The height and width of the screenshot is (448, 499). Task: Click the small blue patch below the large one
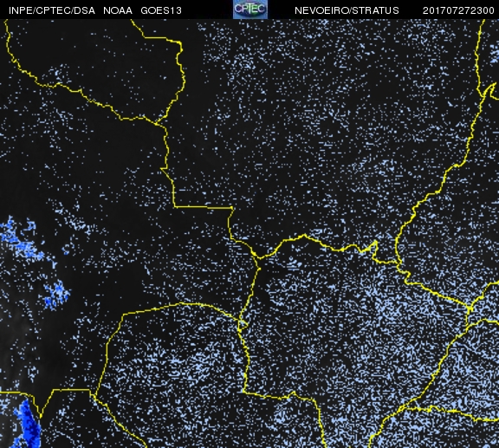(x=57, y=295)
